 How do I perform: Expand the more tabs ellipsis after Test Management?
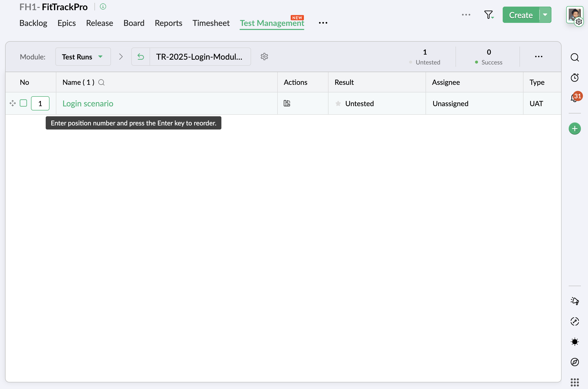click(323, 23)
